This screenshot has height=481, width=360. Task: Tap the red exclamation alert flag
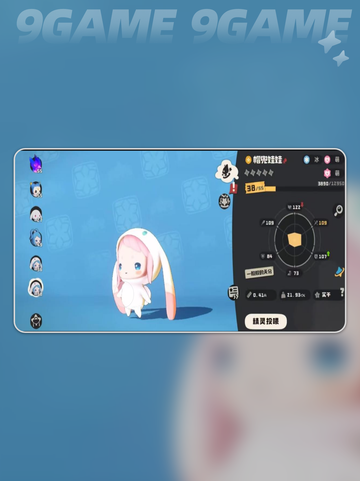pos(234,188)
